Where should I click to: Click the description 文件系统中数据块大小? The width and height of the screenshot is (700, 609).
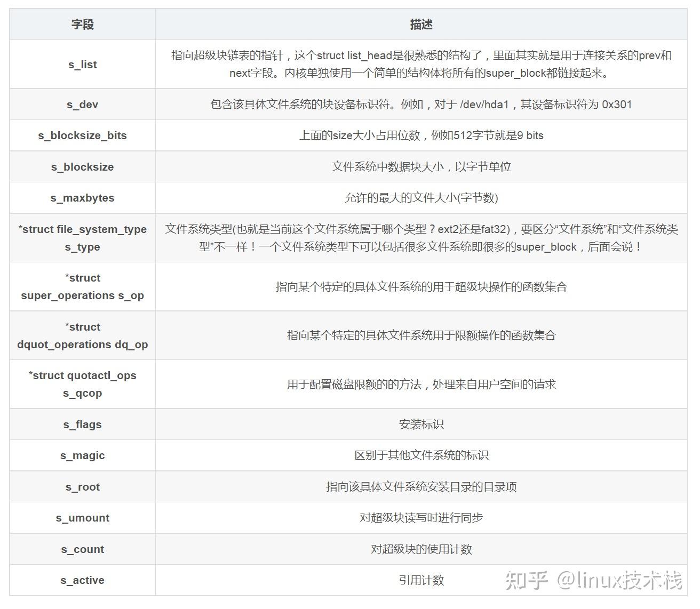point(421,167)
